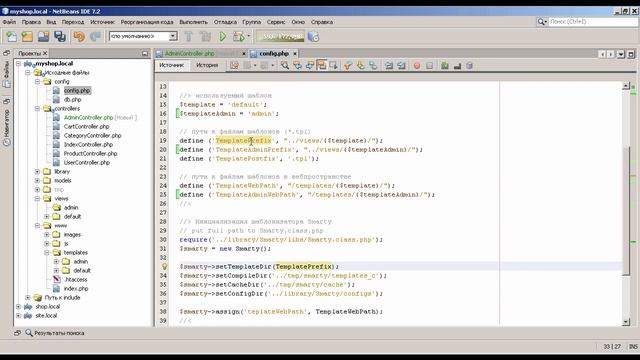Select .htaccess file in the tree
Image resolution: width=640 pixels, height=360 pixels.
pos(76,280)
